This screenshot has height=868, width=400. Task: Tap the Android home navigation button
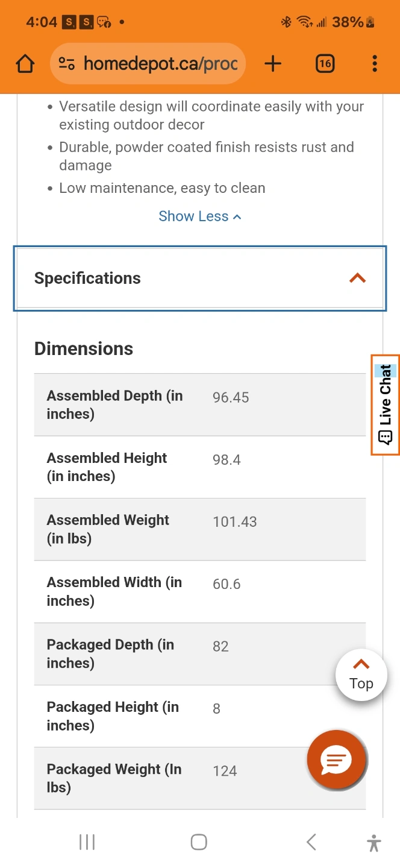point(199,842)
